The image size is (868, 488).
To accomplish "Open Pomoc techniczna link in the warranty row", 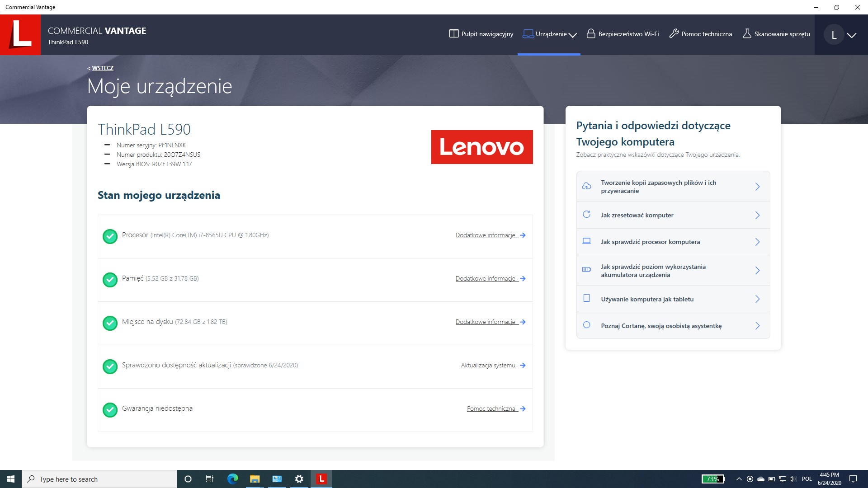I will (496, 408).
